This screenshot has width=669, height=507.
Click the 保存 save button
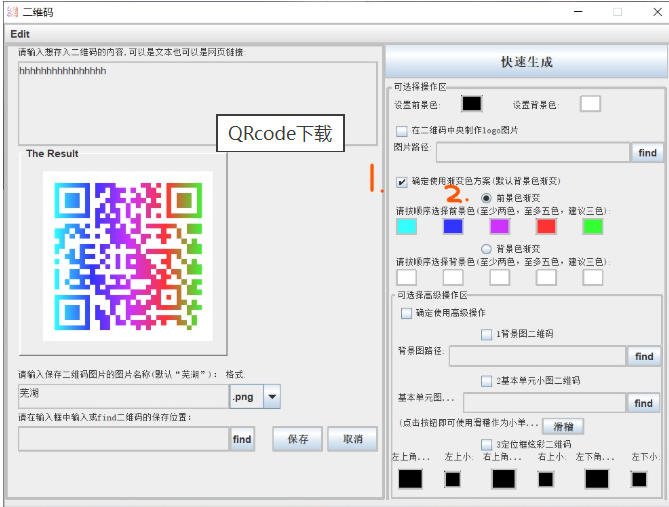[297, 439]
